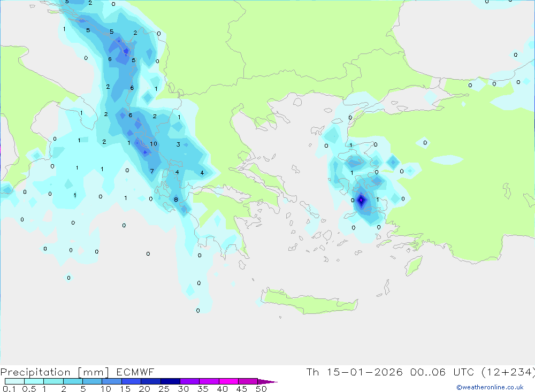Click the '00..06 UTC' time range text

point(442,372)
